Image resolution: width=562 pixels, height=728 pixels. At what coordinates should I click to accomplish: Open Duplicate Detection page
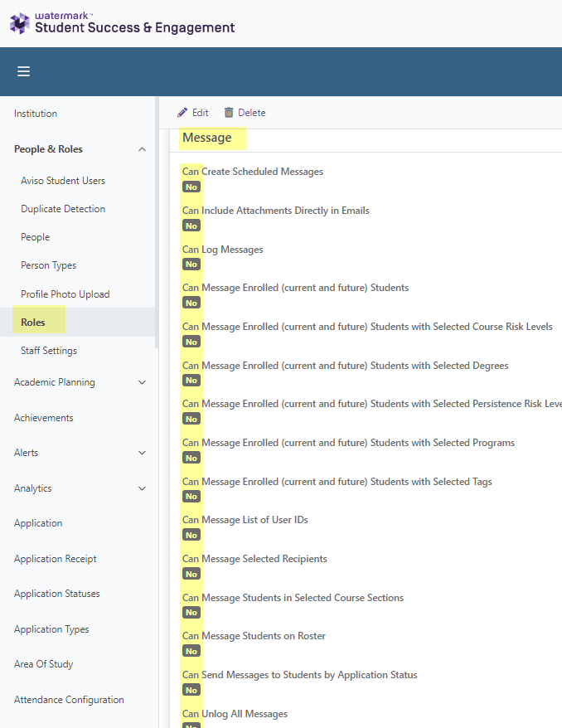tap(63, 209)
